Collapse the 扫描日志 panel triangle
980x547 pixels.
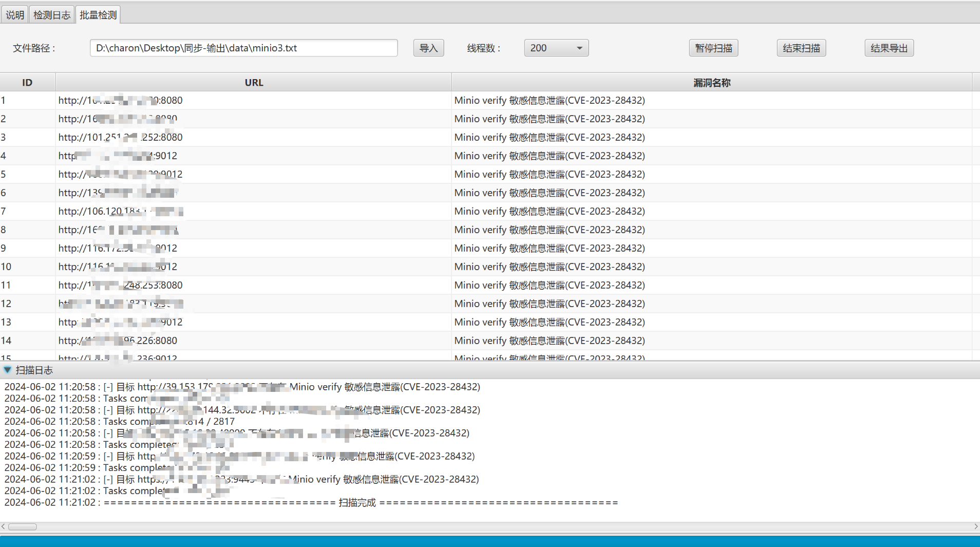(x=7, y=370)
